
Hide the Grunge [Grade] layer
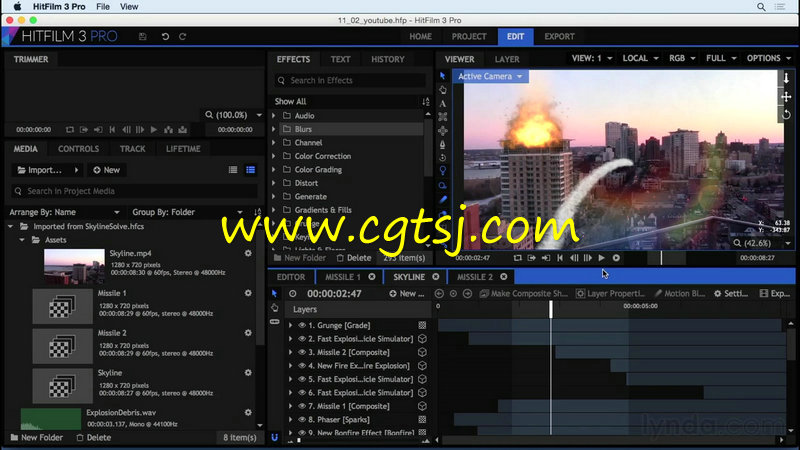tap(302, 325)
